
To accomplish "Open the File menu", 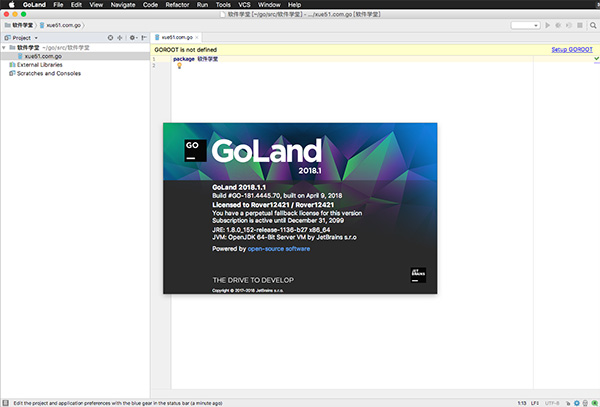I will point(58,5).
